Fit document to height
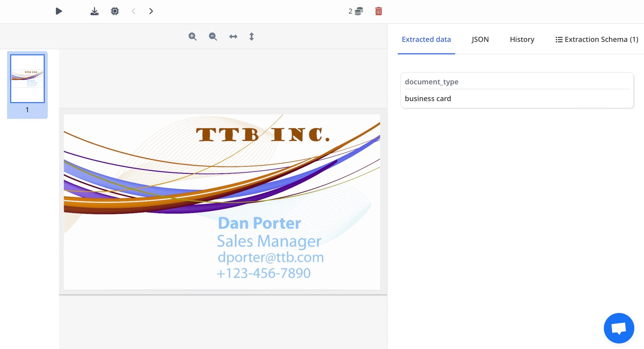 [x=251, y=36]
